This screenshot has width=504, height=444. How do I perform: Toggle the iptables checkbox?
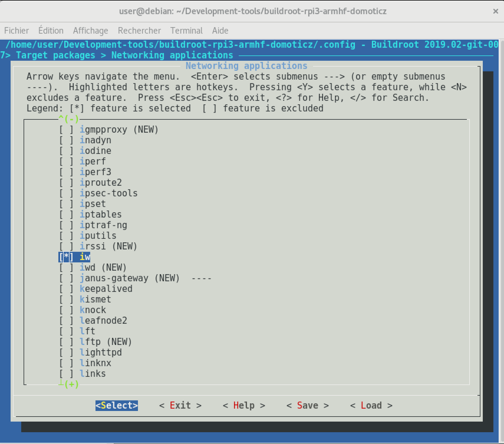pos(66,215)
